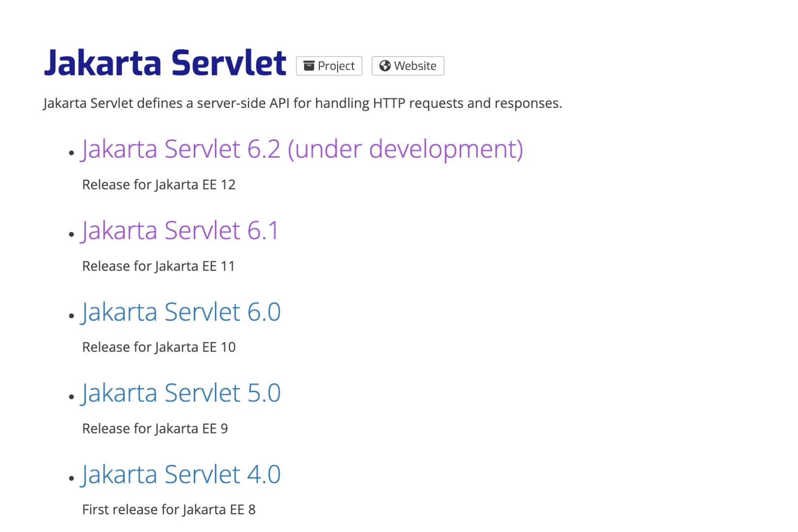
Task: Open the Website page
Action: click(408, 65)
